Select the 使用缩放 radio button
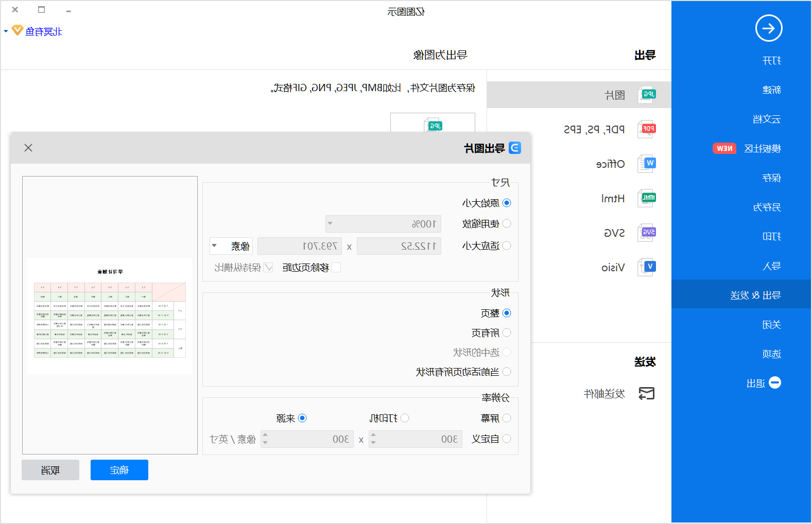 coord(507,223)
